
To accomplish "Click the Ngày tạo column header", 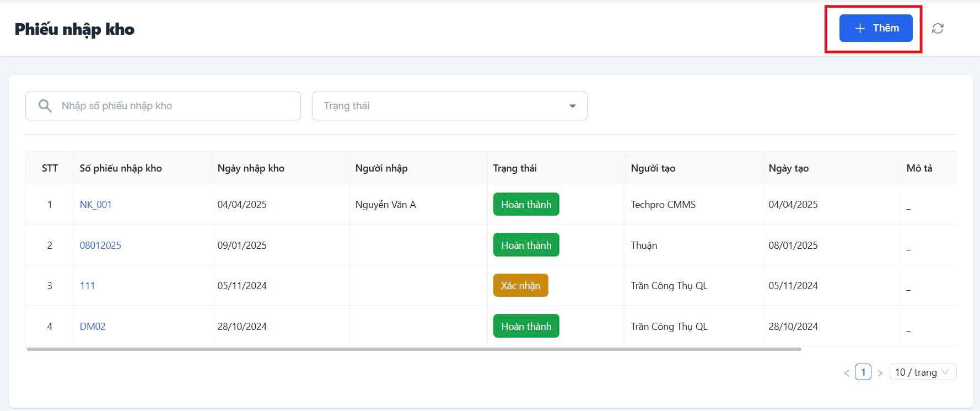I will (x=788, y=168).
